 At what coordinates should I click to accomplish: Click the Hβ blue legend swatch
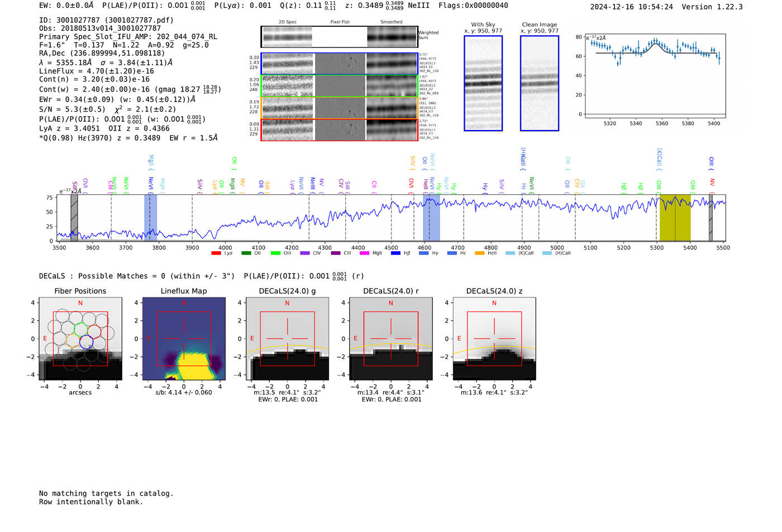[x=395, y=253]
